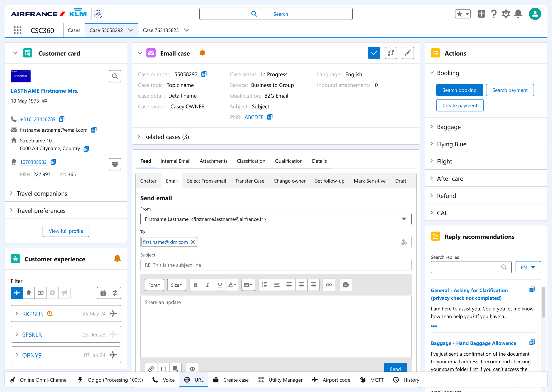This screenshot has height=392, width=552.
Task: Click the copy icon next to phone number
Action: pyautogui.click(x=62, y=119)
